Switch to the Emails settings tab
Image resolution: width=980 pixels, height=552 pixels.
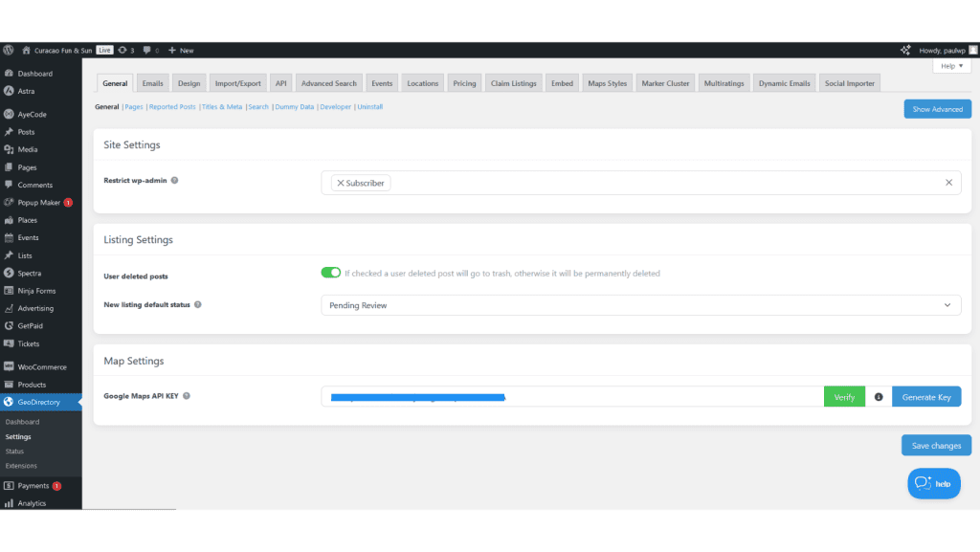click(152, 83)
